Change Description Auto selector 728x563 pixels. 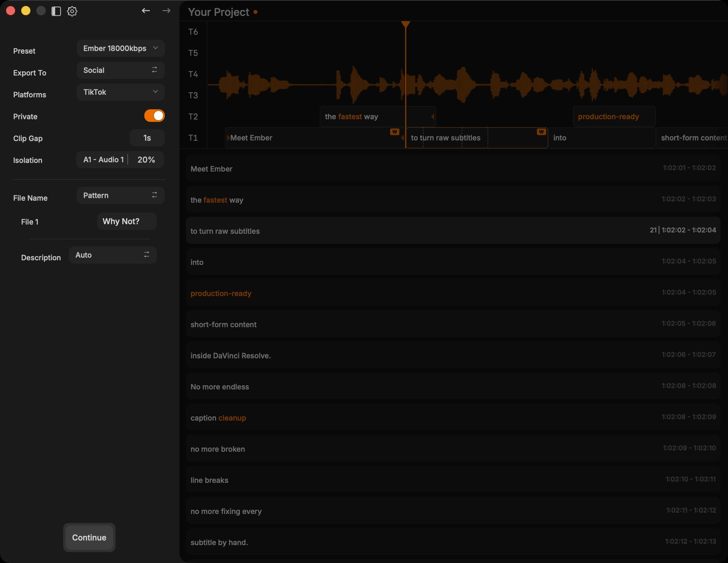[x=113, y=255]
